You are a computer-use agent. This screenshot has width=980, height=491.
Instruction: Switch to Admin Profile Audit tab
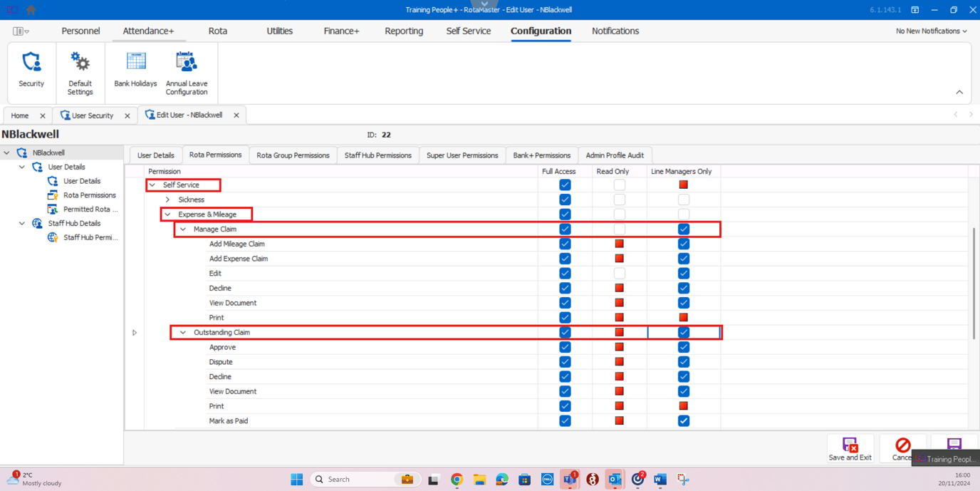[x=615, y=155]
